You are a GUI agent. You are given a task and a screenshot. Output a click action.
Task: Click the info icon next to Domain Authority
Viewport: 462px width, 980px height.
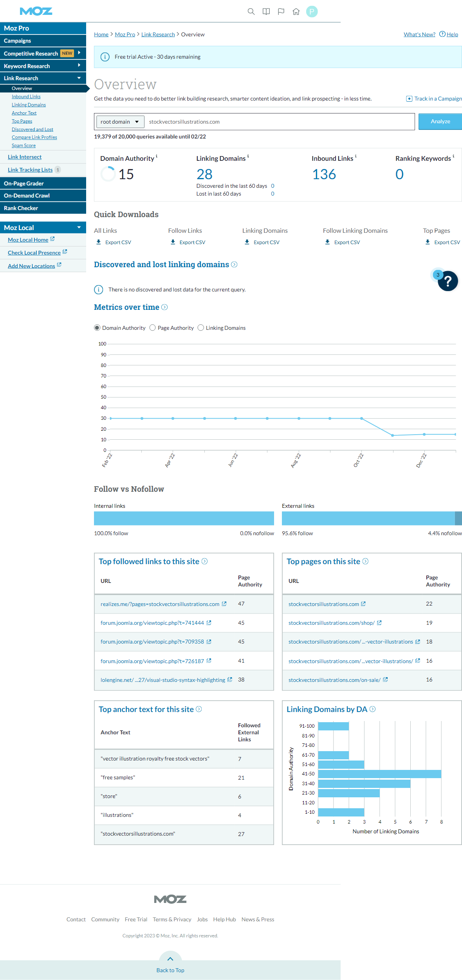pyautogui.click(x=157, y=156)
